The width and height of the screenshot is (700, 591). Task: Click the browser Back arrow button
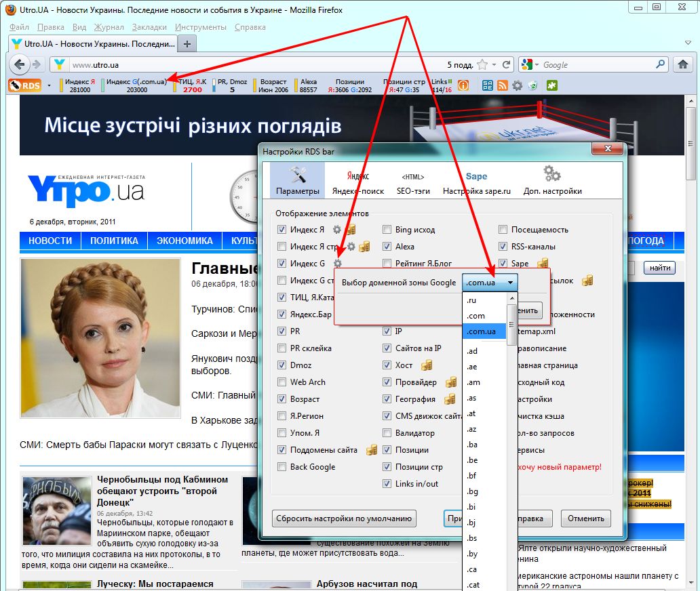point(19,64)
